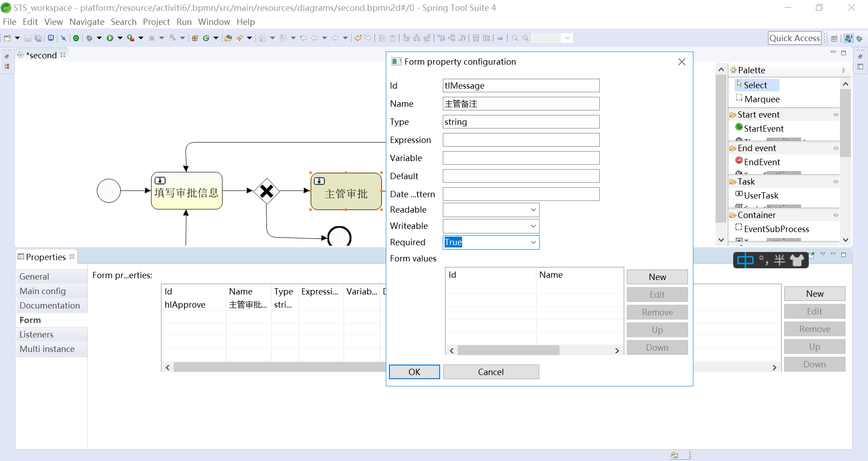The width and height of the screenshot is (868, 461).
Task: Click the New Java Class icon
Action: [x=206, y=38]
